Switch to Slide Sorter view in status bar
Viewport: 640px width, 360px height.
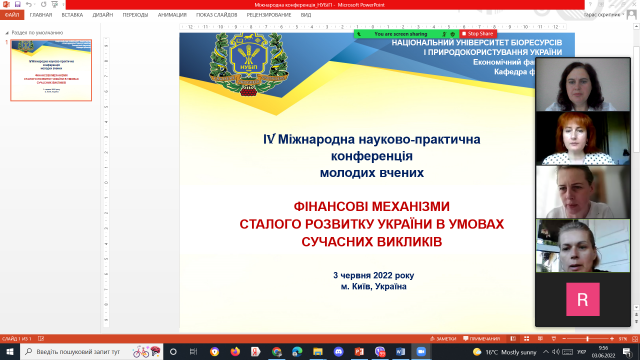click(527, 339)
